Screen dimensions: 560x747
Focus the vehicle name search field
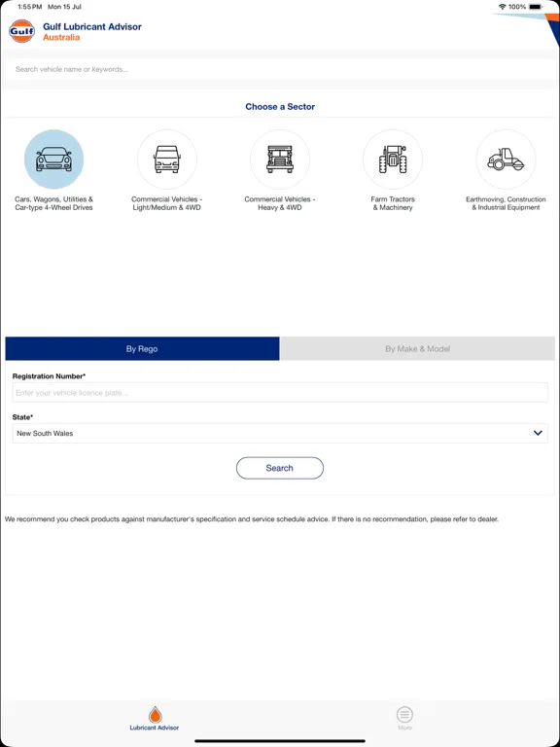click(280, 70)
